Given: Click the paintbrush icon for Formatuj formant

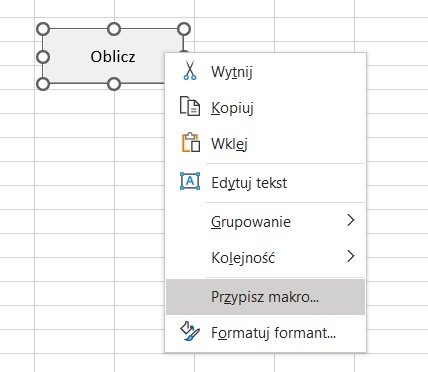Looking at the screenshot, I should pos(190,331).
